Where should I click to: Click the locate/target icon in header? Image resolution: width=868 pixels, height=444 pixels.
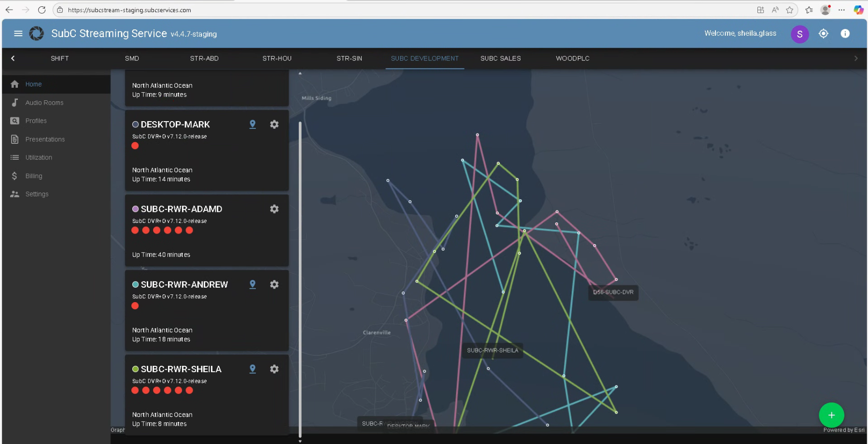tap(824, 34)
